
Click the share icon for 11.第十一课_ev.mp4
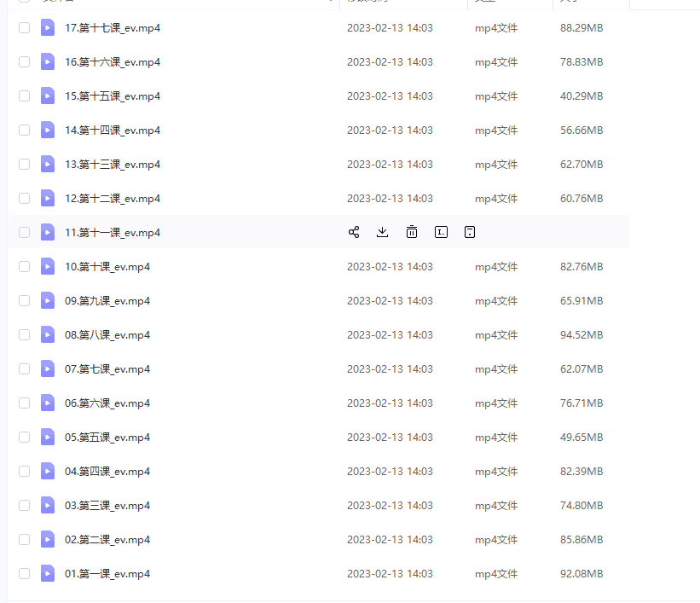[354, 232]
